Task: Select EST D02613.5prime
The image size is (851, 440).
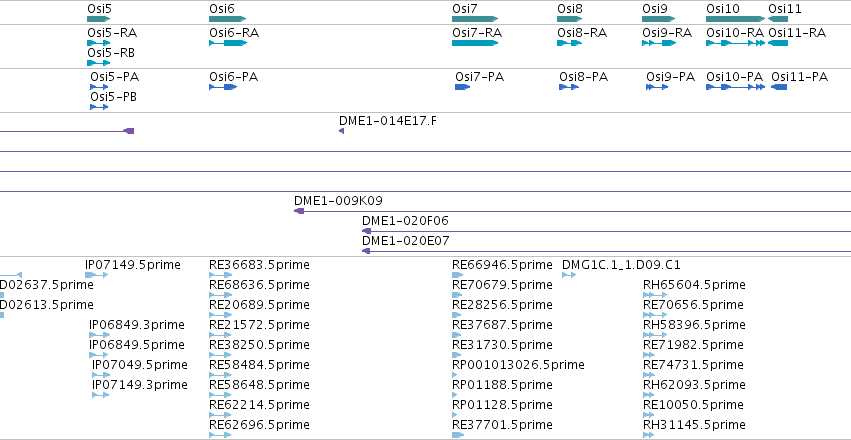Action: tap(2, 315)
